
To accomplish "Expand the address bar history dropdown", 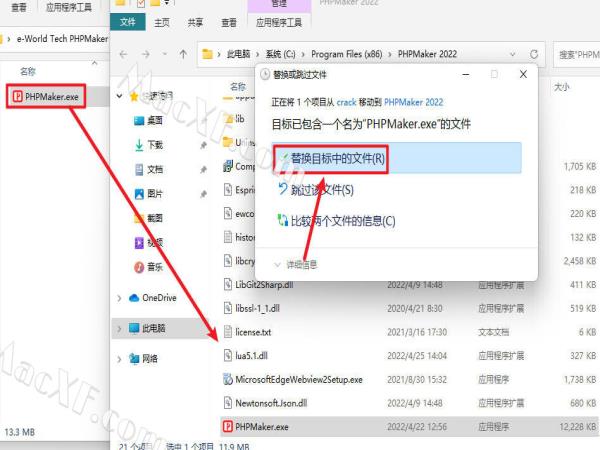I will 512,54.
